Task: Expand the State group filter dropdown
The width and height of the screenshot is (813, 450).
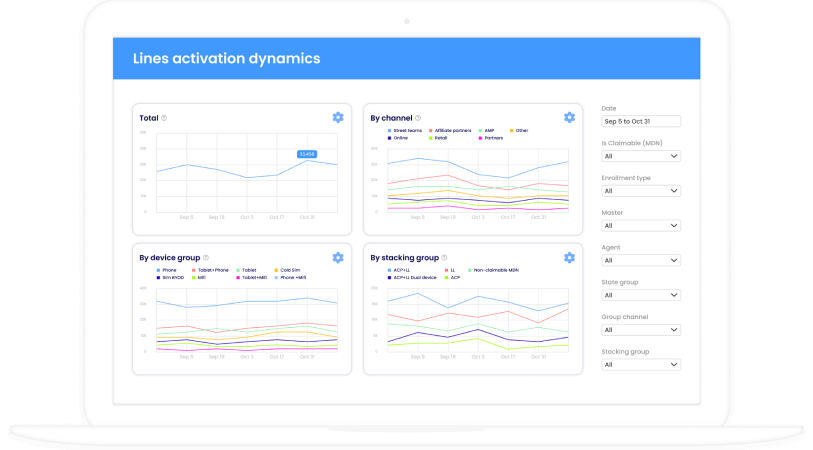Action: coord(641,295)
